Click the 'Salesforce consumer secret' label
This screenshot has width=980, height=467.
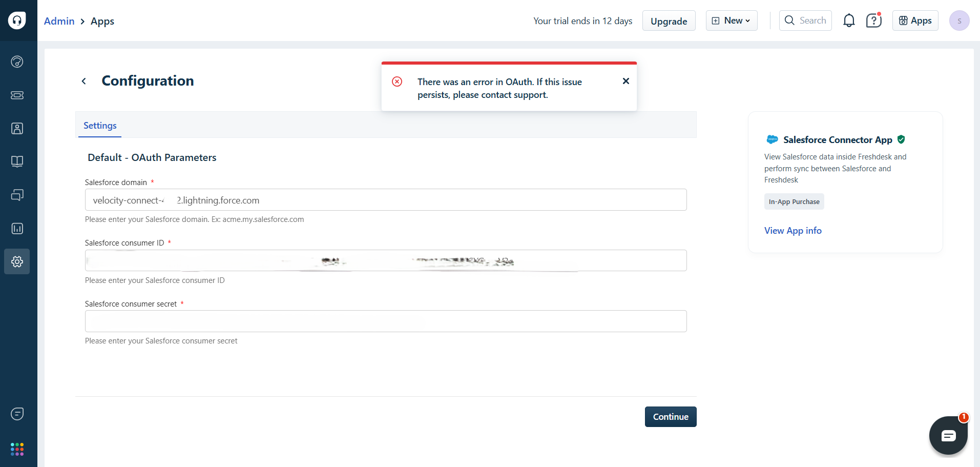[131, 304]
